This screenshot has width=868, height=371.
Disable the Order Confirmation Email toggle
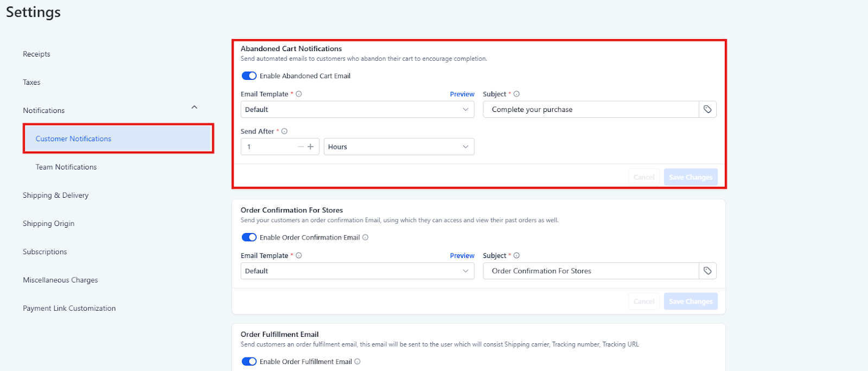point(249,237)
